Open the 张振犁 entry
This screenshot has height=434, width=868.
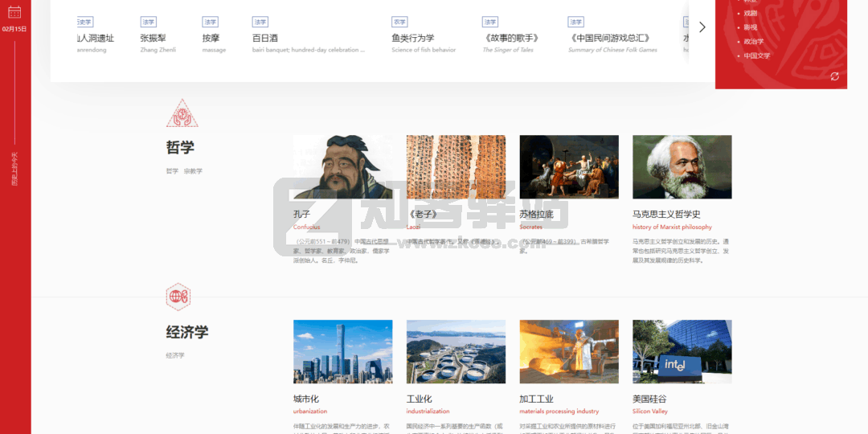[153, 39]
